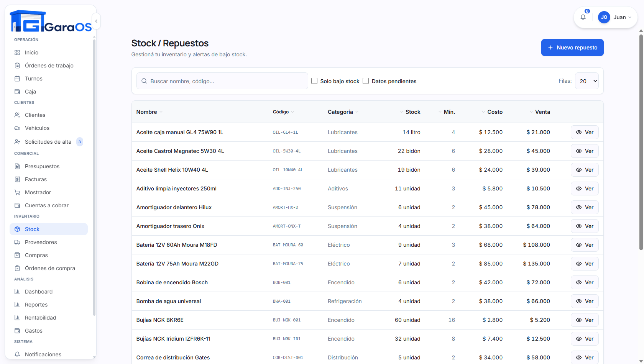This screenshot has height=364, width=644.
Task: Click the Turnos calendar icon
Action: pyautogui.click(x=17, y=79)
